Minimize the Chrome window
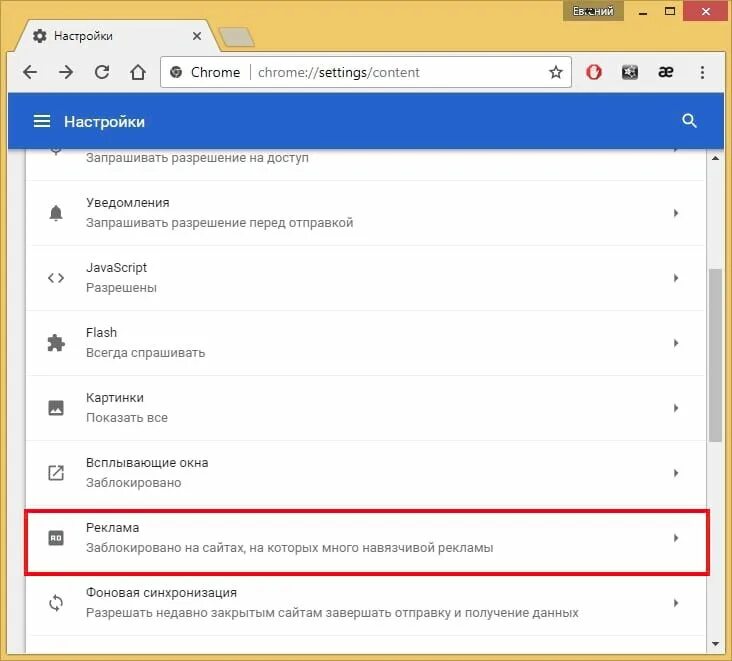Image resolution: width=732 pixels, height=661 pixels. pos(643,12)
